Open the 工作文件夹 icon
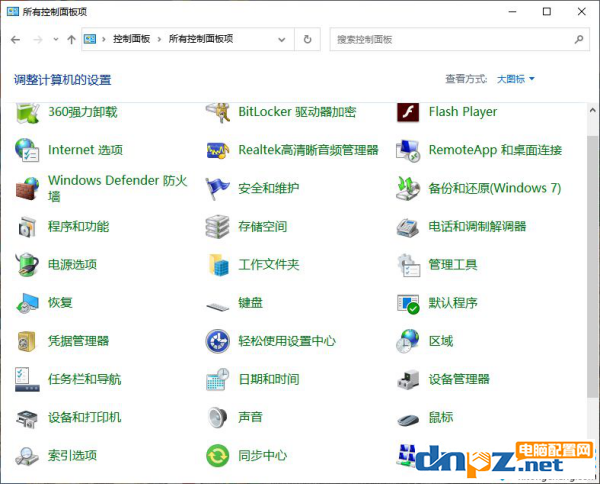The width and height of the screenshot is (600, 484). click(x=218, y=265)
